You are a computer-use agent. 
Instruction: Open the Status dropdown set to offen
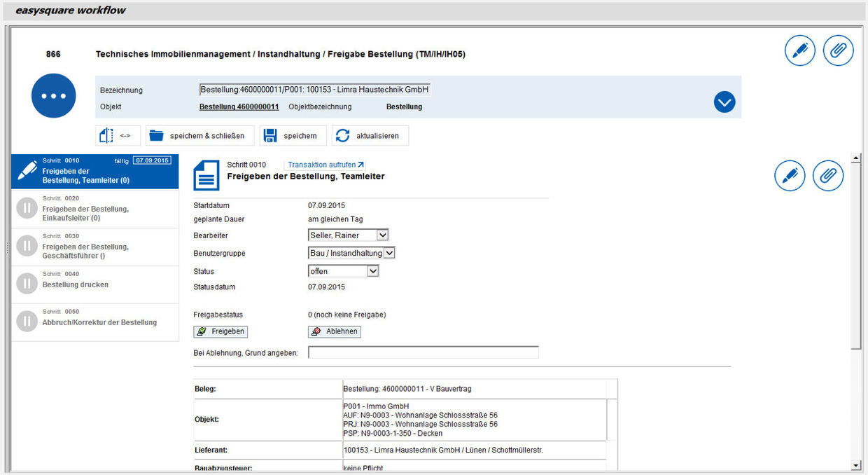344,270
